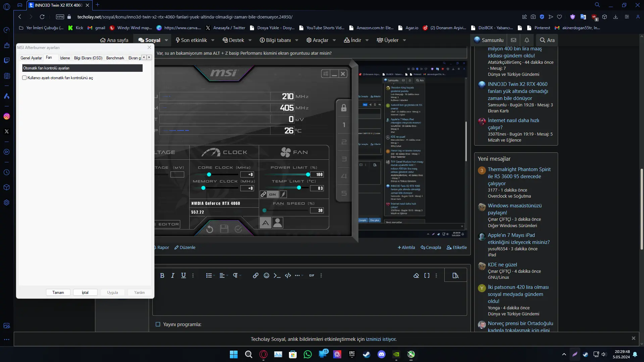Open the smilies picker in the editor

coord(266,275)
